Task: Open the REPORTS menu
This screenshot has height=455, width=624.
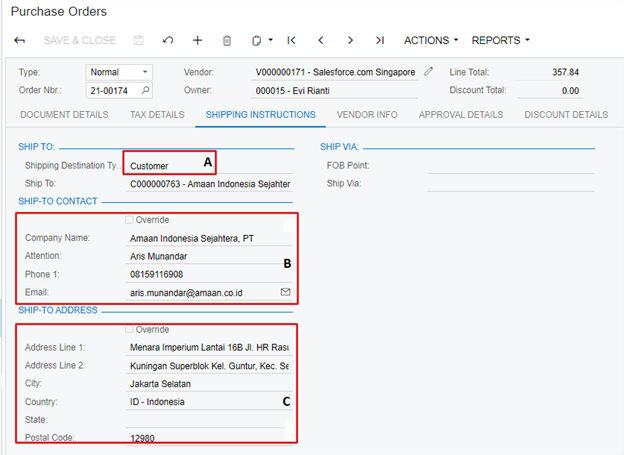Action: coord(501,40)
